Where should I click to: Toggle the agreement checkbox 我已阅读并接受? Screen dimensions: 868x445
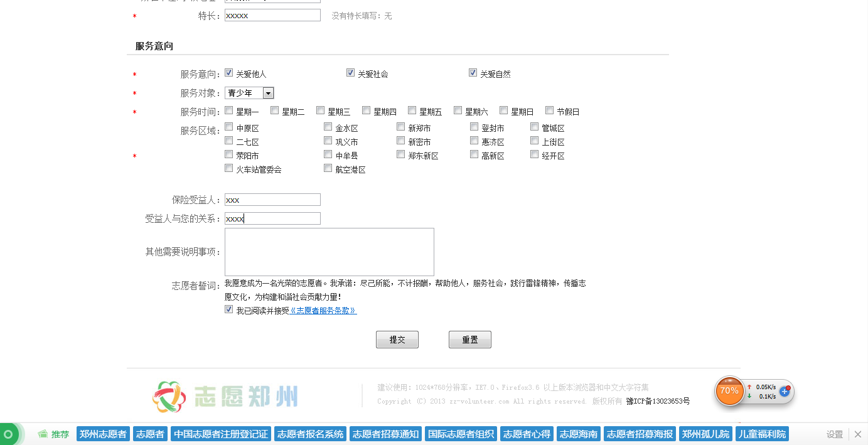[229, 310]
